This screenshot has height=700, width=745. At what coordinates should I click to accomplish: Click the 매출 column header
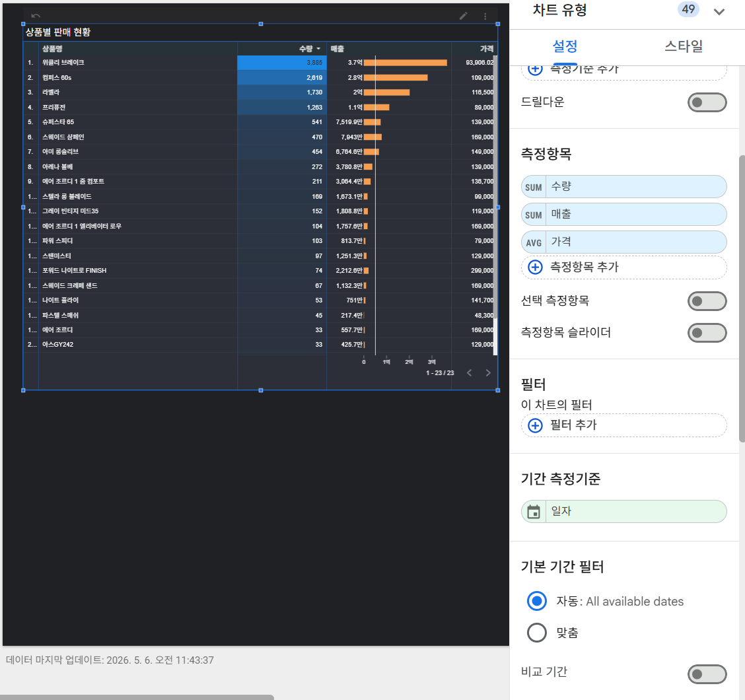tap(337, 48)
